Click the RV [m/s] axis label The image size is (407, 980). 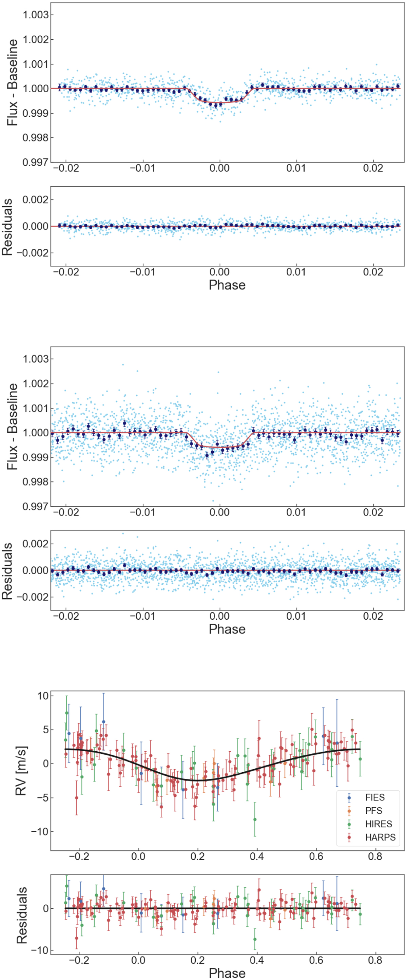(21, 771)
